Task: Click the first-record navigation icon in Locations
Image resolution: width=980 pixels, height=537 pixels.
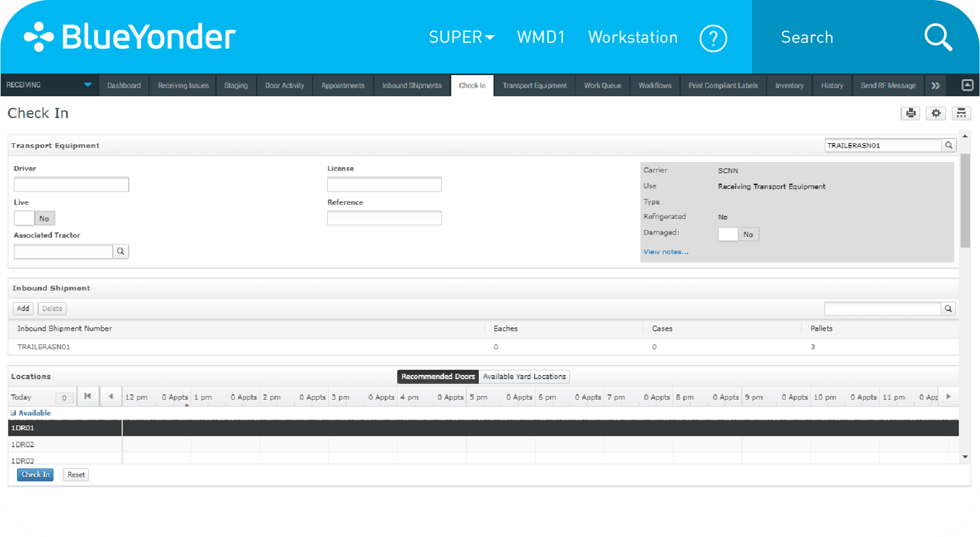Action: pyautogui.click(x=88, y=396)
